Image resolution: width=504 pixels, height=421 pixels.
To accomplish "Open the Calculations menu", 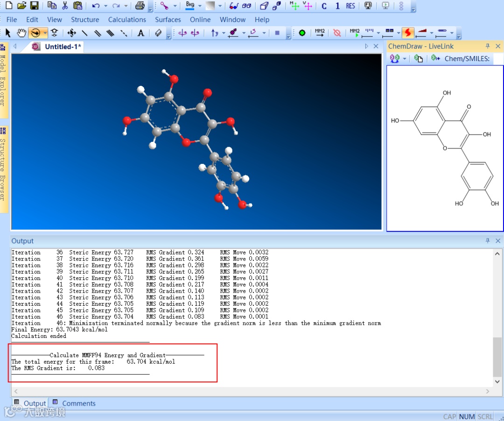I will 127,20.
